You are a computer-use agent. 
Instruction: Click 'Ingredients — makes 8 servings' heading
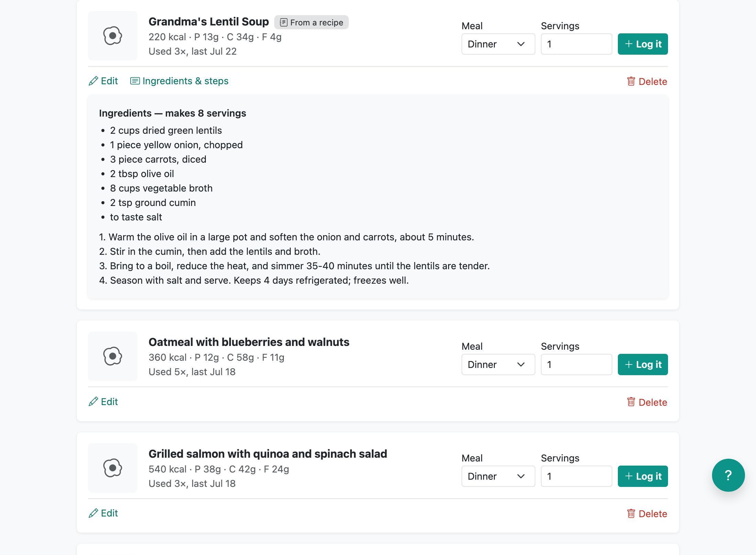[x=173, y=113]
